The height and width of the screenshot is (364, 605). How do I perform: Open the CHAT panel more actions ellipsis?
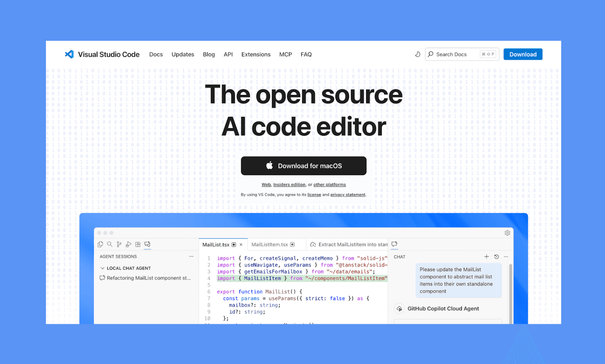pyautogui.click(x=506, y=257)
